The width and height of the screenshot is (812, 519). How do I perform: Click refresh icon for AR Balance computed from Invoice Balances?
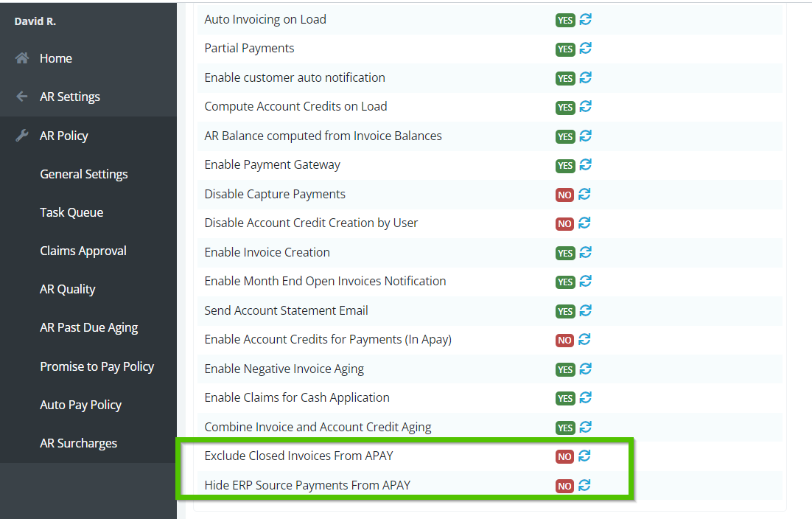tap(585, 136)
